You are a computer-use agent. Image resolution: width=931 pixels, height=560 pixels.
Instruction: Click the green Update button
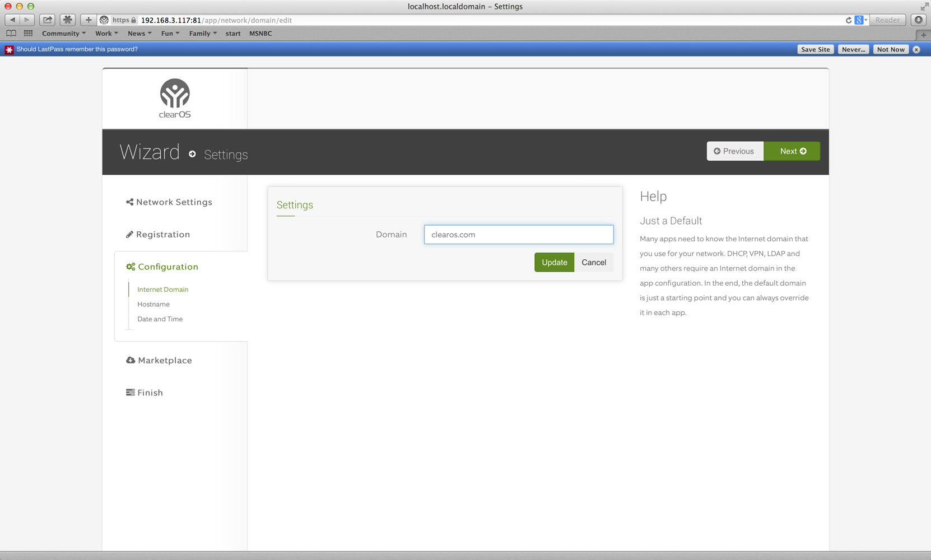(554, 262)
